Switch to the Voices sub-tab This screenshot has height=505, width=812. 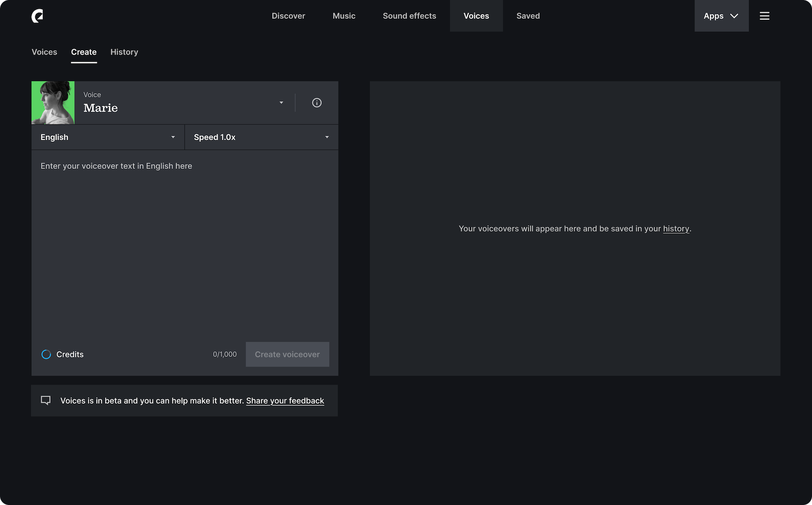pos(44,52)
